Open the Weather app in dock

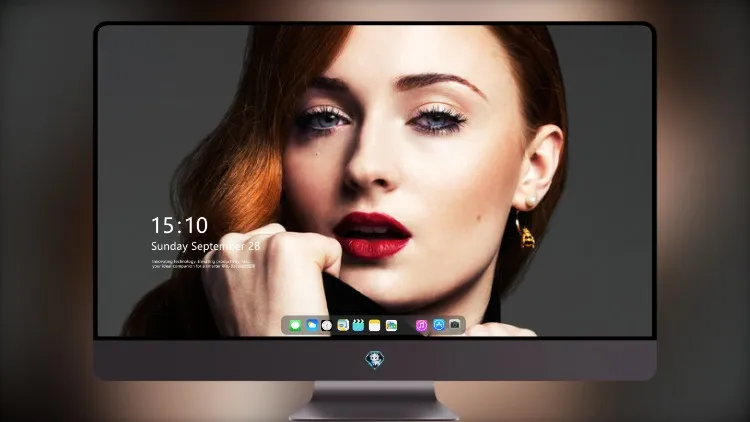pos(311,325)
